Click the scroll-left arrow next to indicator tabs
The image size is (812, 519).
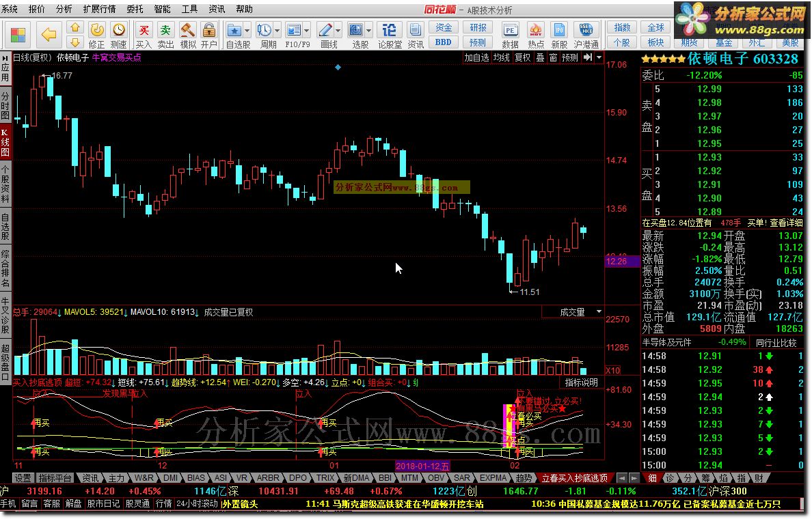621,478
